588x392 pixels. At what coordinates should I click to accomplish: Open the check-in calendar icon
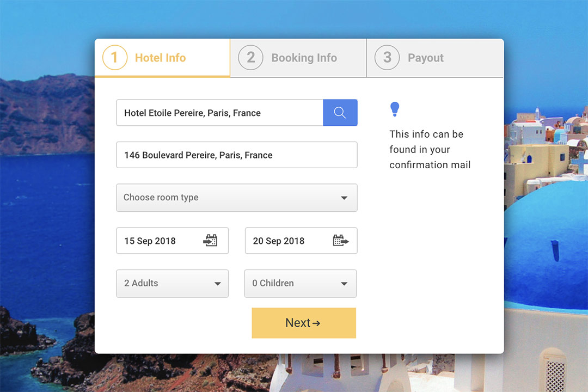pos(210,241)
